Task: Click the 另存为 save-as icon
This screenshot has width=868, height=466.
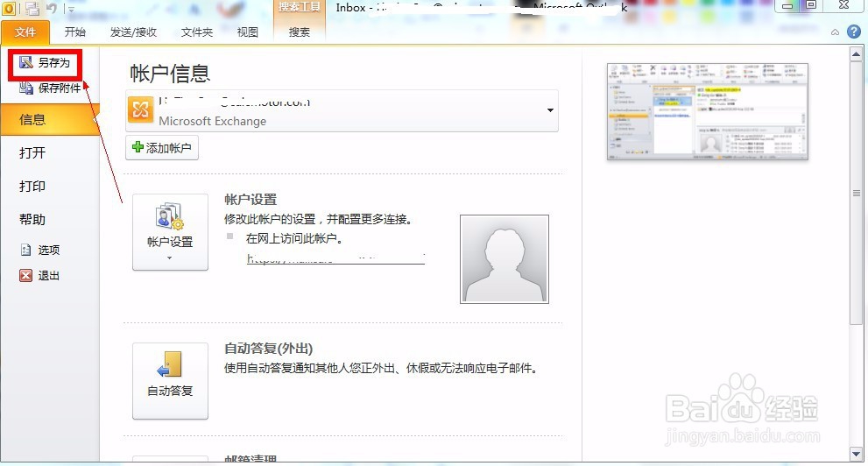Action: 26,62
